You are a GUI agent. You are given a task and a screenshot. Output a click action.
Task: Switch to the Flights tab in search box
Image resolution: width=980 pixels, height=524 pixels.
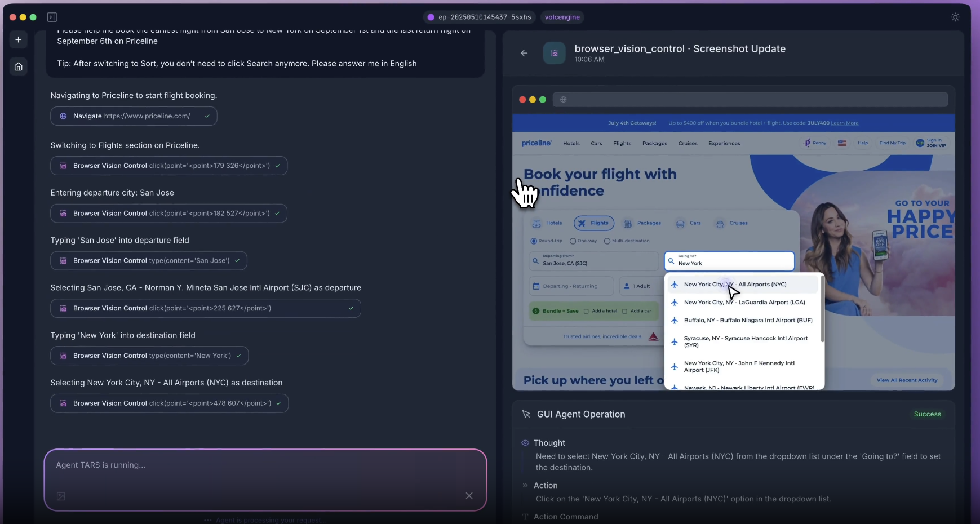coord(595,223)
